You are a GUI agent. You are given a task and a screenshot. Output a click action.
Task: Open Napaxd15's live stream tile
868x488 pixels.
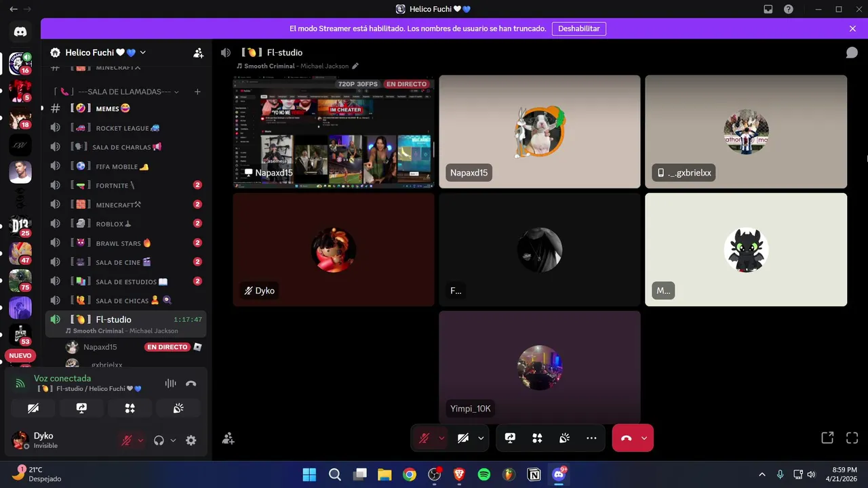(x=334, y=131)
